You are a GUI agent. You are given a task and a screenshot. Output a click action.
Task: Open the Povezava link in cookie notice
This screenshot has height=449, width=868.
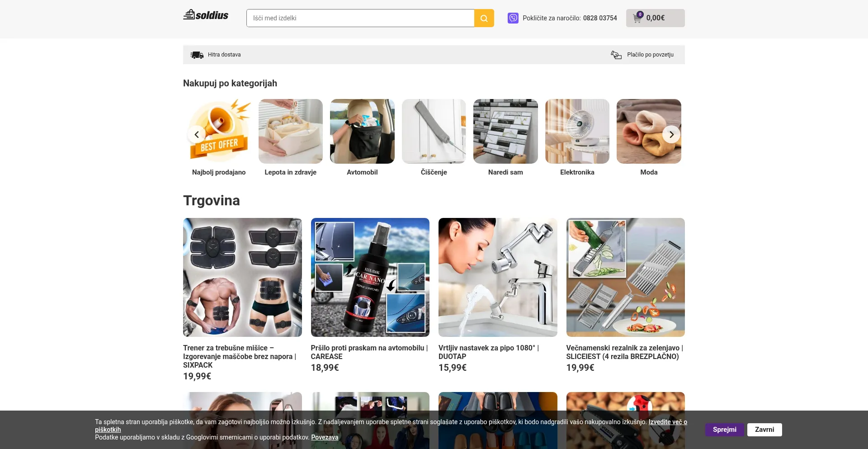point(325,437)
